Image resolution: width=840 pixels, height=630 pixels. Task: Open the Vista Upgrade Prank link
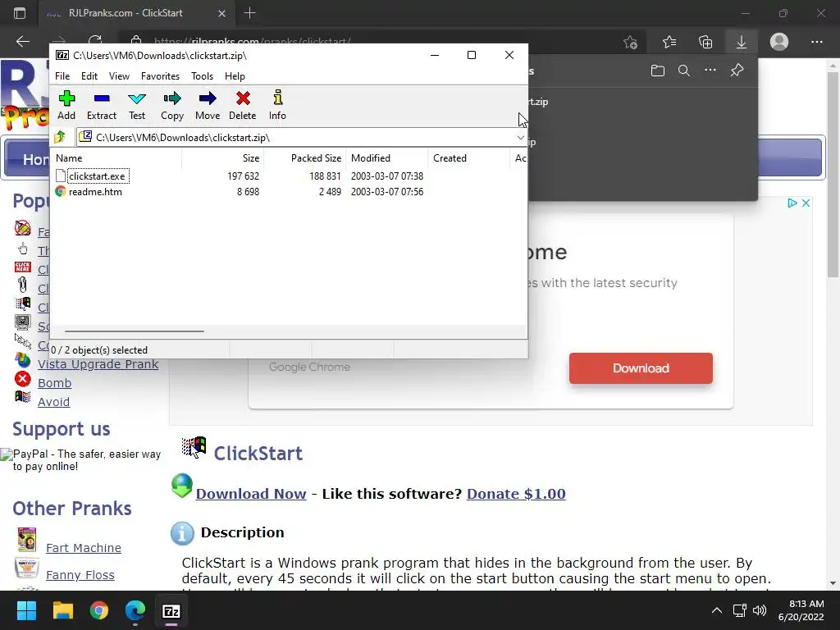(x=98, y=364)
